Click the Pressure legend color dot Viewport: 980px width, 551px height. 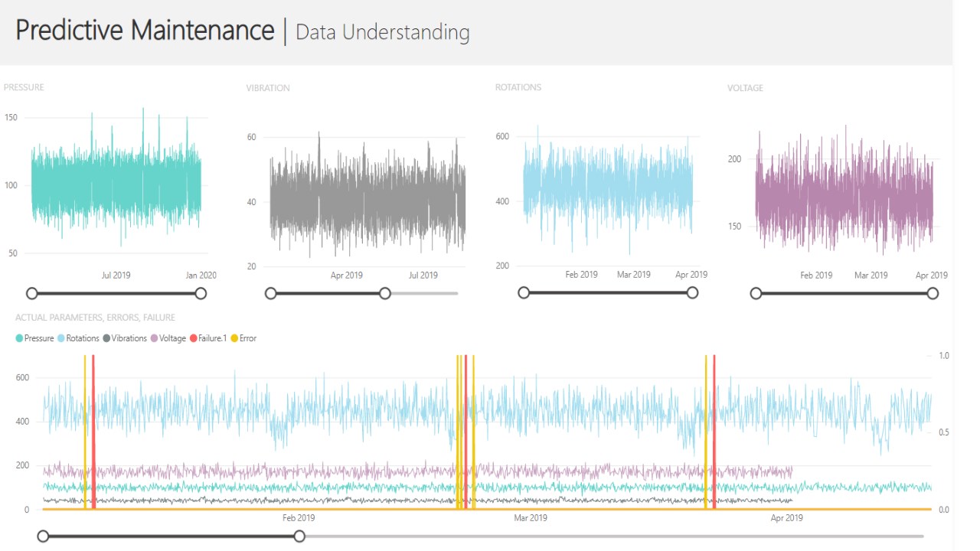19,338
